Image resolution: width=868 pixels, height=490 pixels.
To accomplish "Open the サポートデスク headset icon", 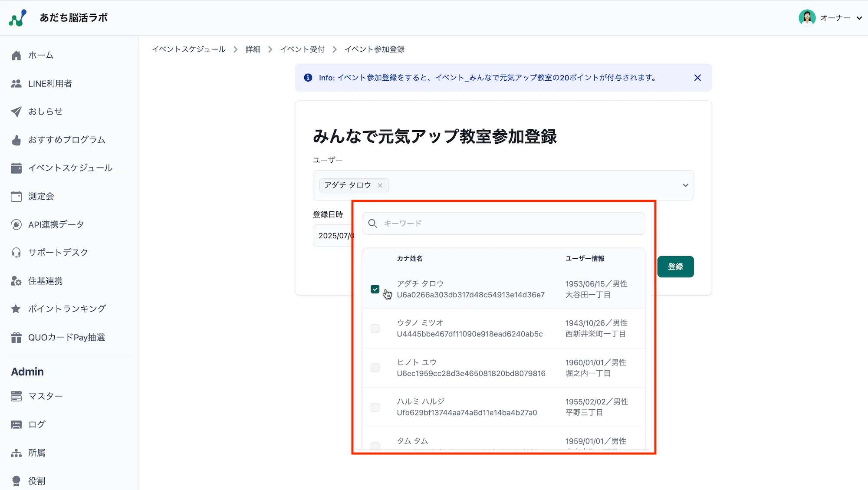I will (x=16, y=253).
